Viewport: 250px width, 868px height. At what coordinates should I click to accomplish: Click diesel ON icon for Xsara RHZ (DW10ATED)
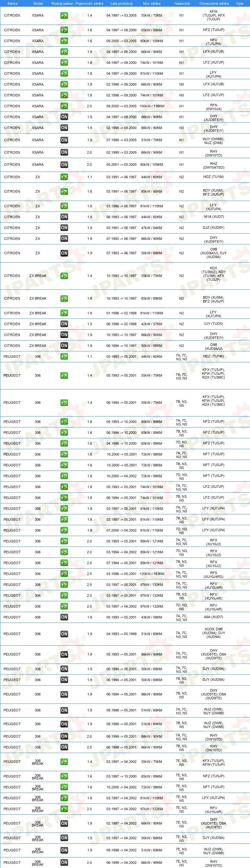pyautogui.click(x=64, y=165)
